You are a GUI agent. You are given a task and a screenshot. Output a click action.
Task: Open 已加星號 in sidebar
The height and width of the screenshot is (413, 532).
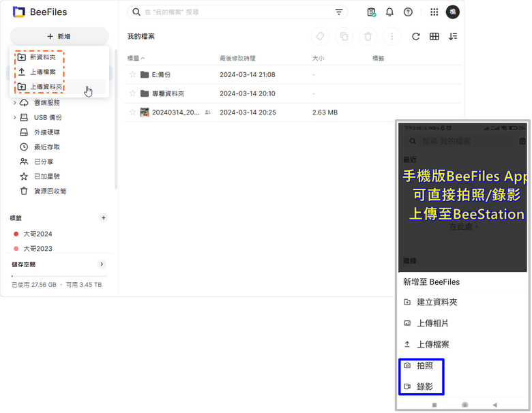click(47, 177)
